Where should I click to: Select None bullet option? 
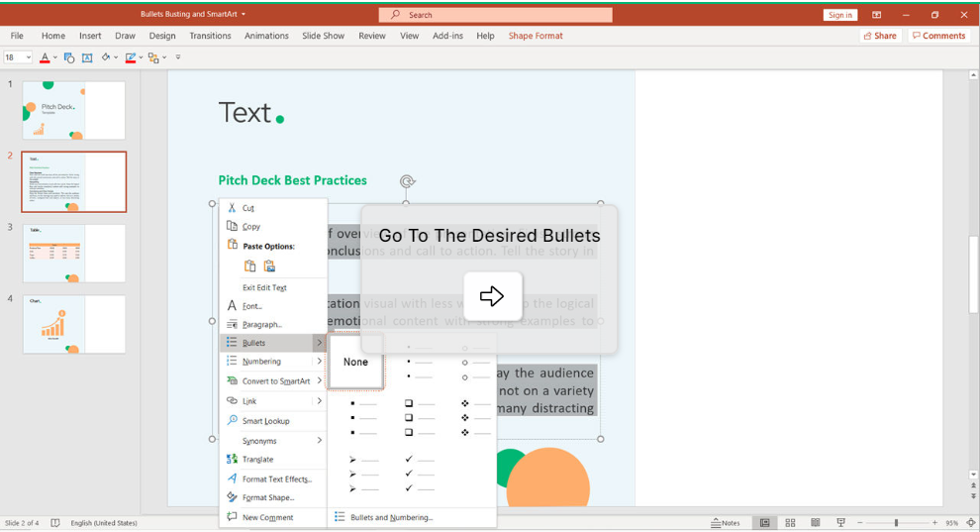pyautogui.click(x=355, y=362)
